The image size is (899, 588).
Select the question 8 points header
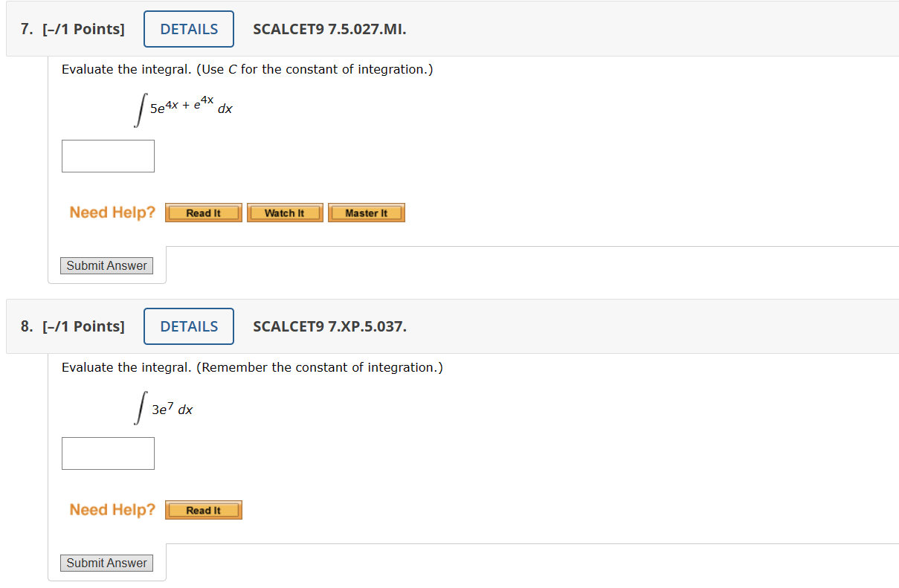click(73, 326)
